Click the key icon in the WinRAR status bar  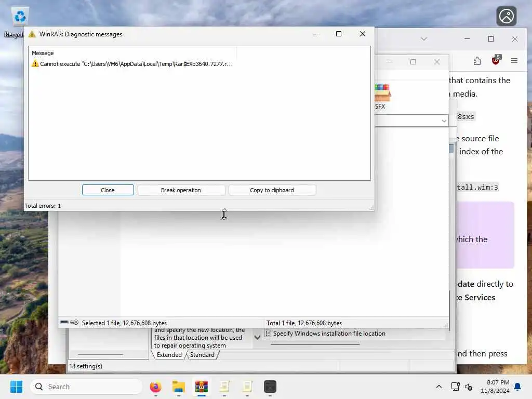[x=74, y=322]
